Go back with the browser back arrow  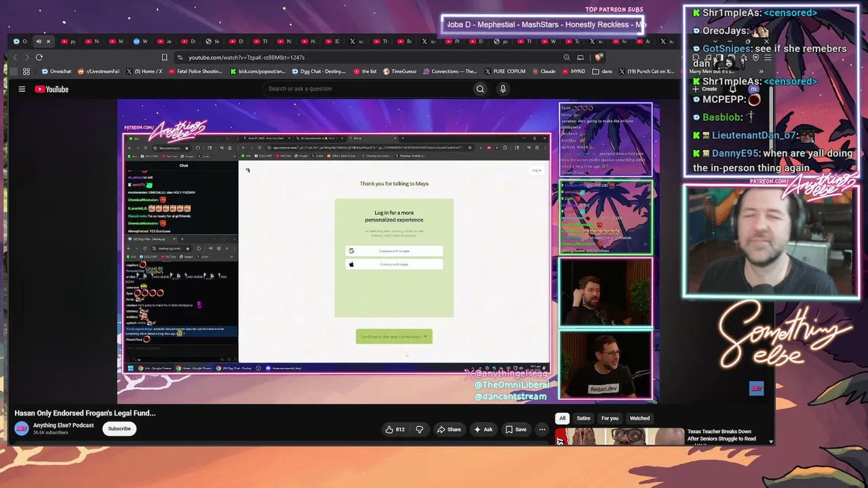(x=15, y=58)
